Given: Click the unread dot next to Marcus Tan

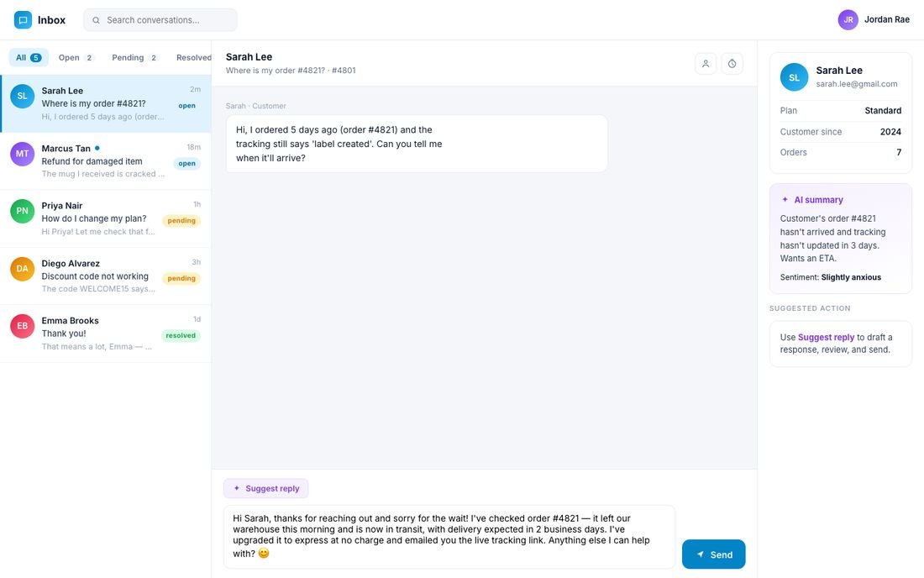Looking at the screenshot, I should 97,148.
